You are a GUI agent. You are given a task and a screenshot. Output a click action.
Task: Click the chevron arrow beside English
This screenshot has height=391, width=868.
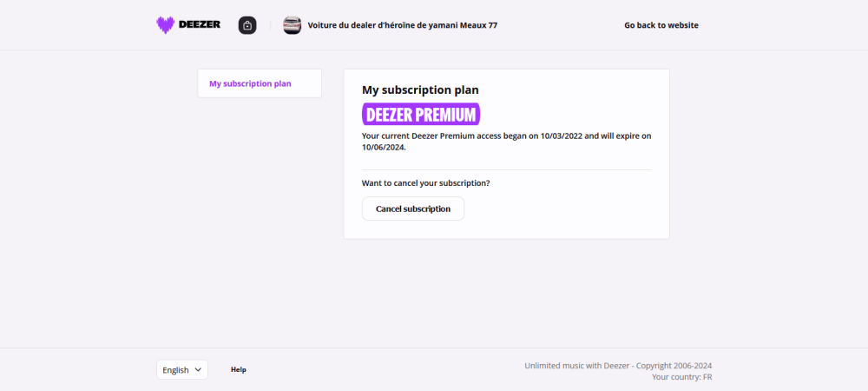click(198, 370)
